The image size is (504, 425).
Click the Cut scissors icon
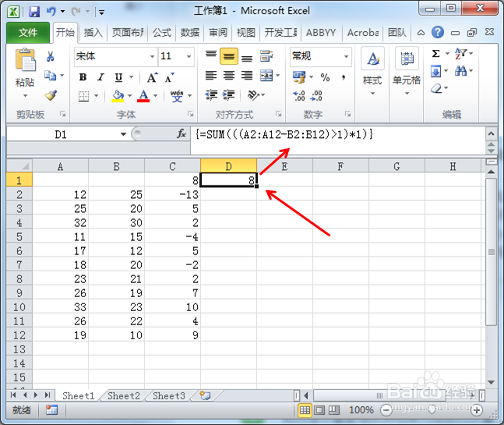pos(50,56)
